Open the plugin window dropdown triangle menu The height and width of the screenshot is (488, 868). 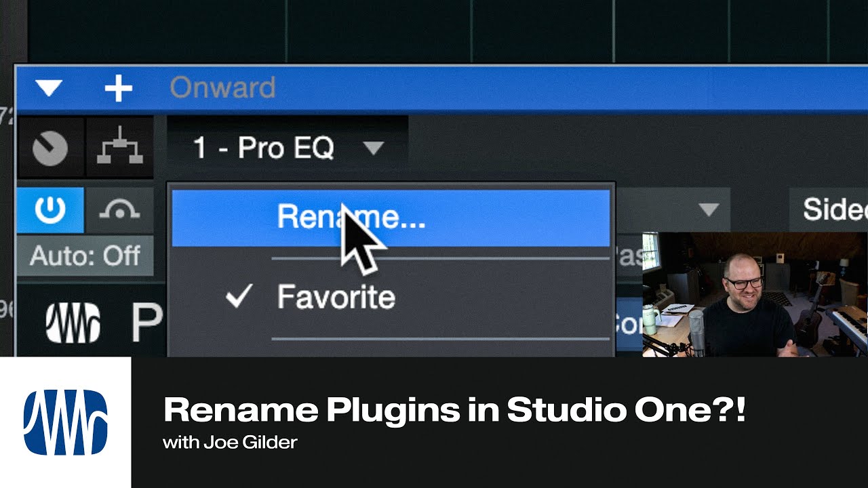(x=49, y=88)
